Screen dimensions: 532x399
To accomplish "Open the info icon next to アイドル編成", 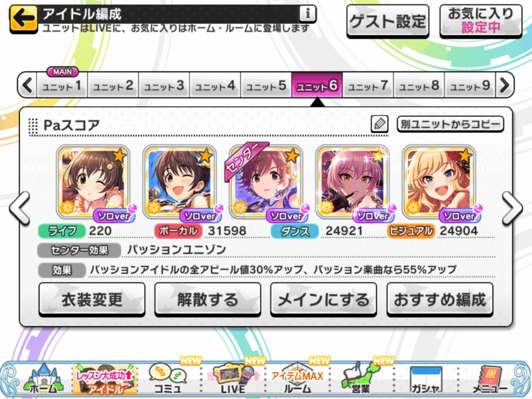I will pos(308,14).
